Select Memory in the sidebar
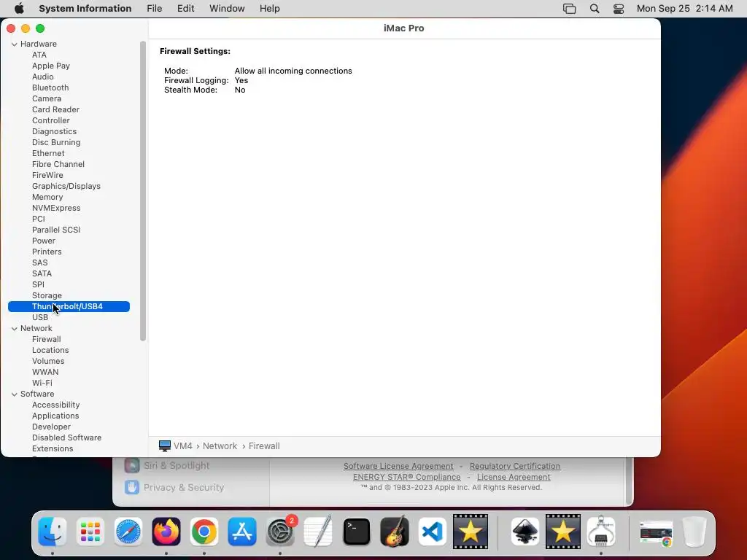Screen dimensions: 747x560 click(x=47, y=197)
